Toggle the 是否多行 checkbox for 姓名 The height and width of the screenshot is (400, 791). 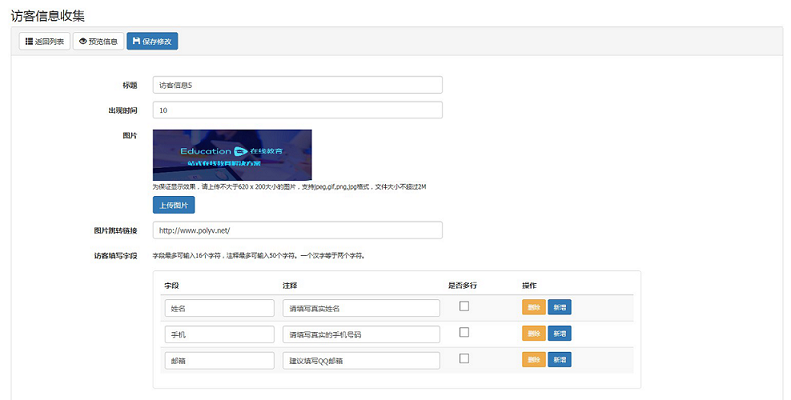(464, 306)
